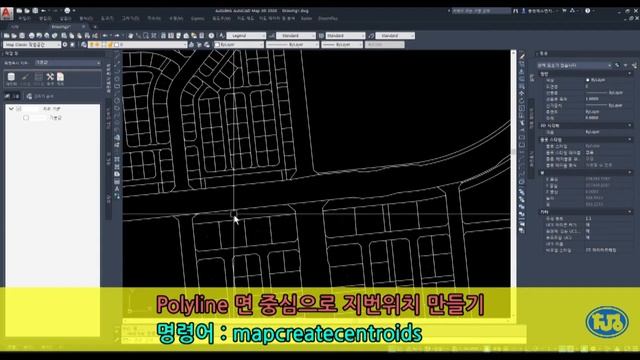Toggle the checkbox of the default map layer
Screen dimensions: 640x360
coord(26,118)
